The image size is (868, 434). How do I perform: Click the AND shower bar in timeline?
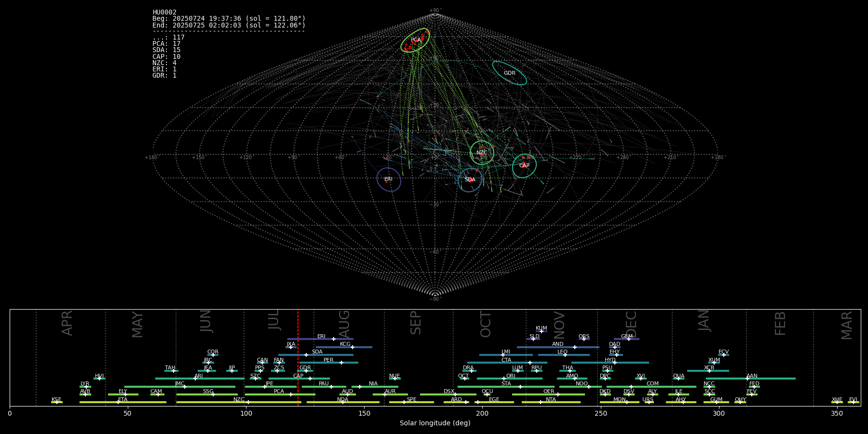[558, 347]
